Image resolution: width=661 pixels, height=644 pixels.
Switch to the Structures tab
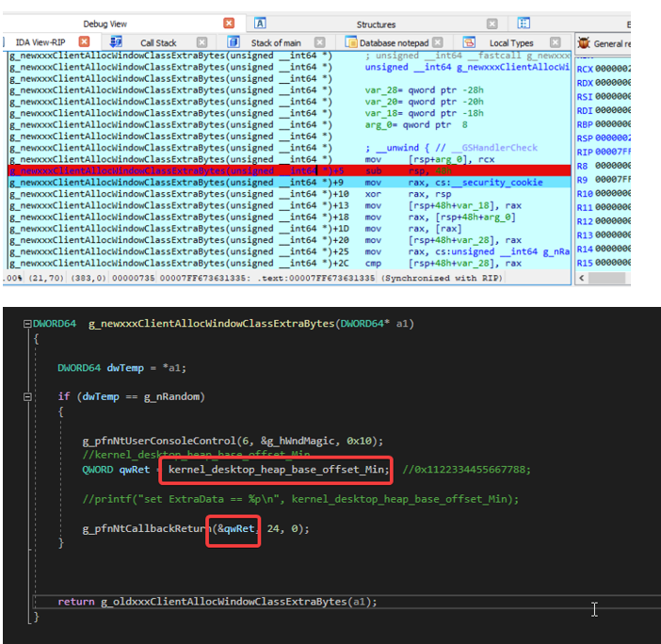(376, 24)
